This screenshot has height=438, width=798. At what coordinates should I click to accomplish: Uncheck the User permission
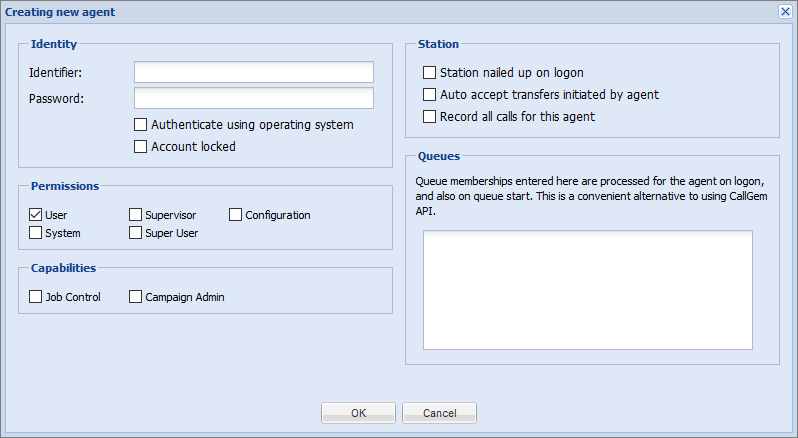pyautogui.click(x=36, y=215)
